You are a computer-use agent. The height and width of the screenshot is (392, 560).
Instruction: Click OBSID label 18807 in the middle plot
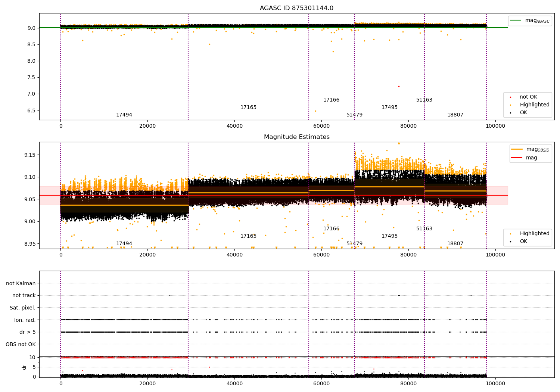click(455, 244)
